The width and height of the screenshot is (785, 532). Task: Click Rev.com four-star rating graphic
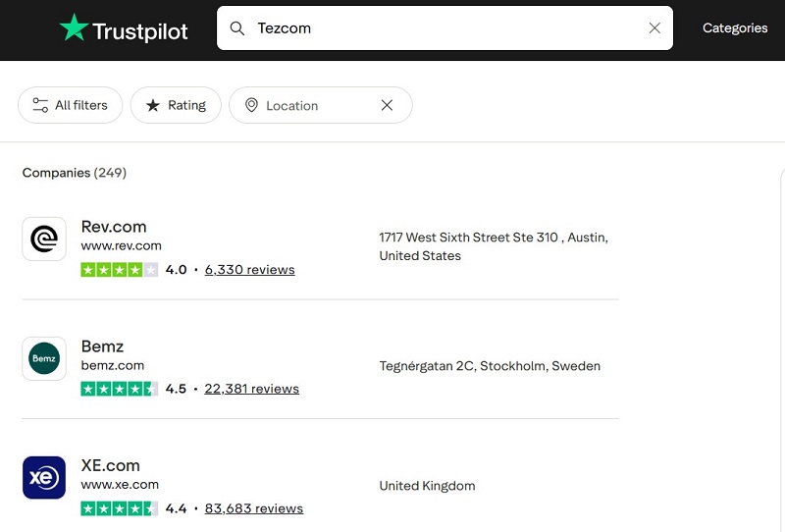[119, 270]
